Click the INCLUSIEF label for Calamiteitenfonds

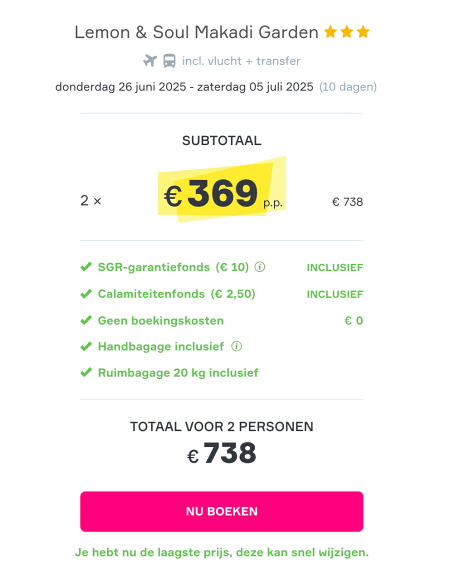(335, 294)
